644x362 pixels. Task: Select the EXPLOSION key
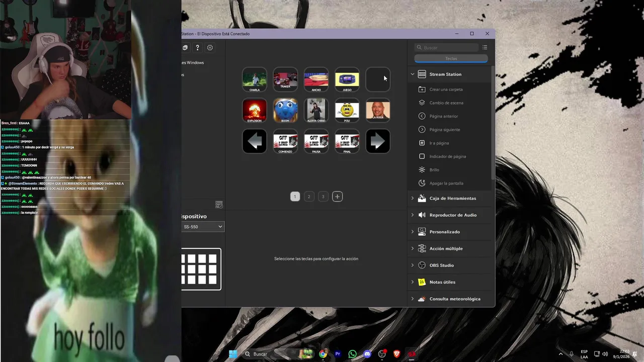point(255,110)
